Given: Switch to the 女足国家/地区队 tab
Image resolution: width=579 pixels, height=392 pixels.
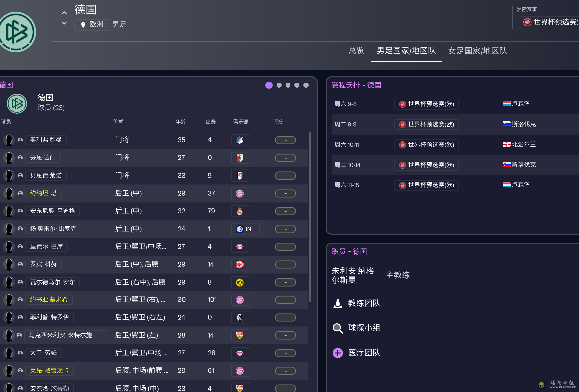Looking at the screenshot, I should click(477, 51).
